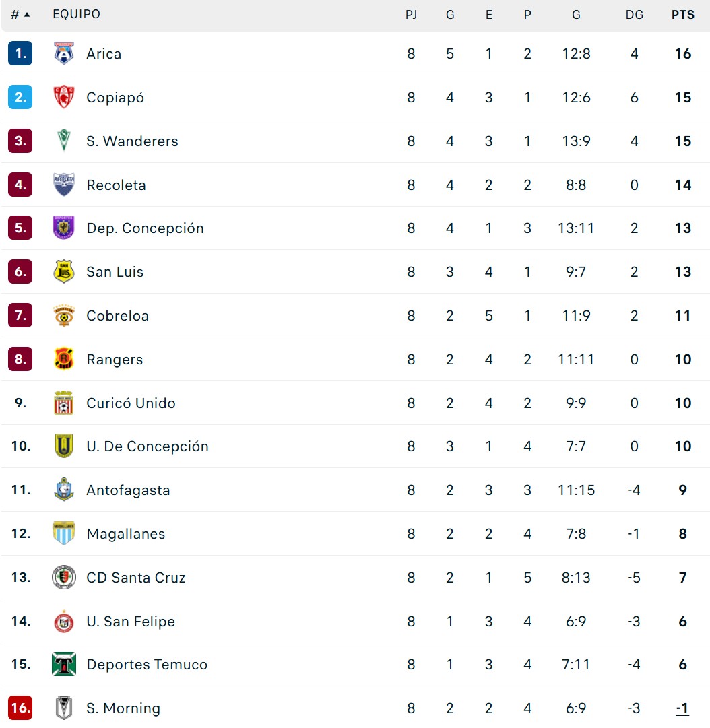Click the San Luis yellow badge
This screenshot has height=728, width=710.
tap(63, 271)
